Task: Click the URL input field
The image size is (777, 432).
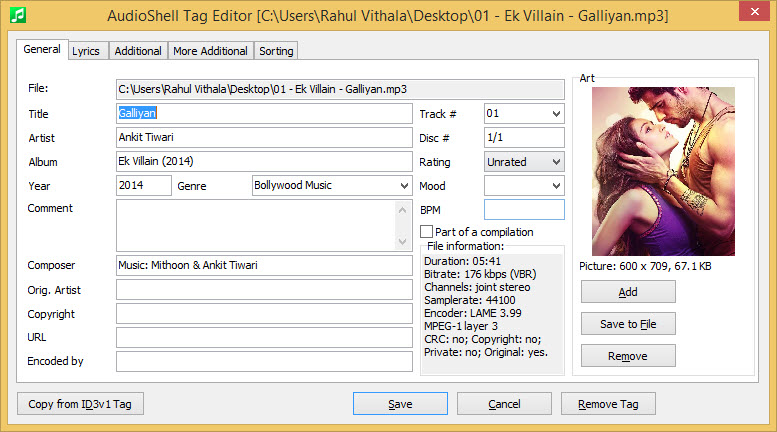Action: [x=264, y=337]
